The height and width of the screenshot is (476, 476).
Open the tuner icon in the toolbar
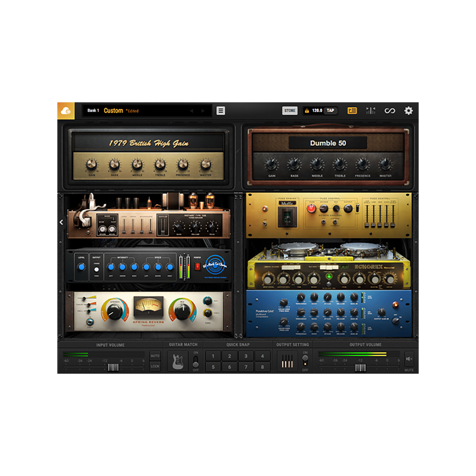pos(370,111)
